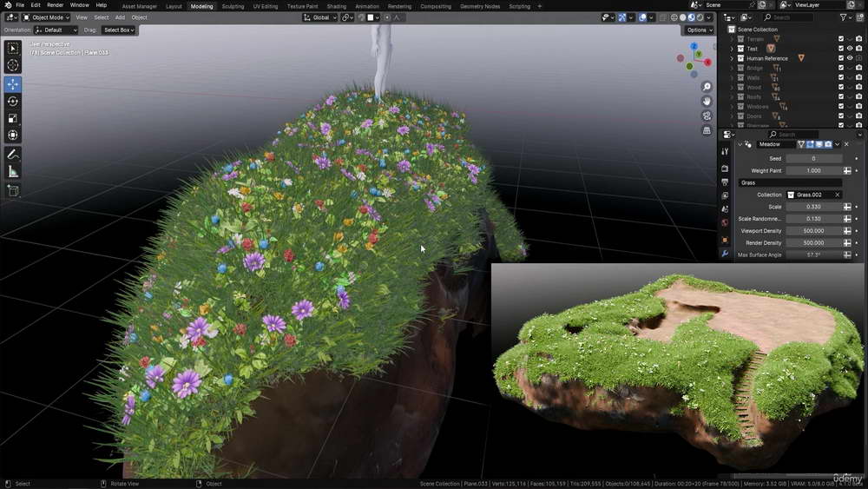868x489 pixels.
Task: Select the Measure tool
Action: (x=13, y=172)
